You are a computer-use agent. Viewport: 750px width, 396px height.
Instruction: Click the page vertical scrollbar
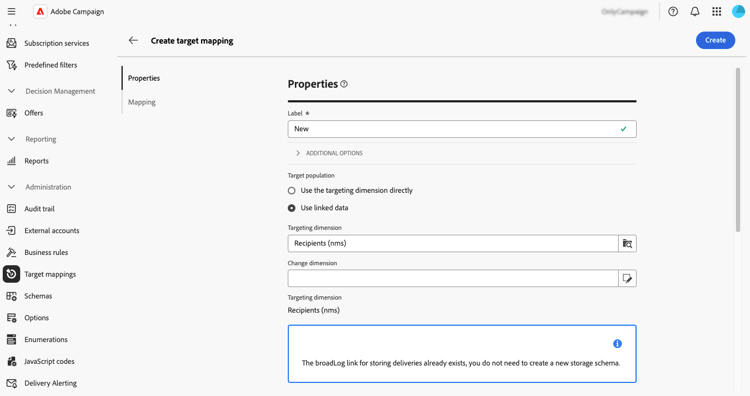[x=738, y=150]
